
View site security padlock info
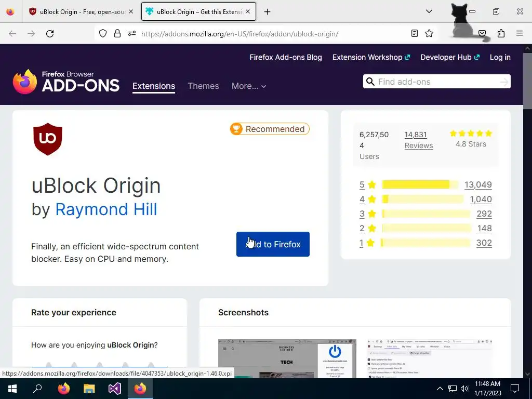[117, 34]
